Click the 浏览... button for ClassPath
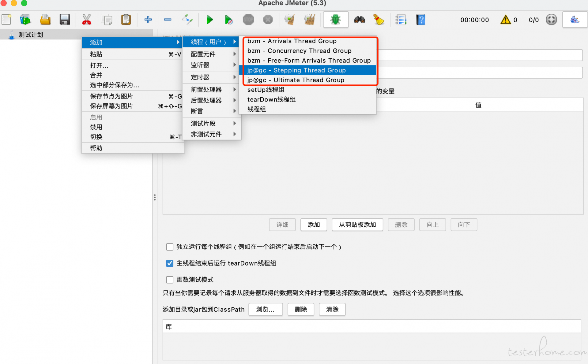 [266, 310]
